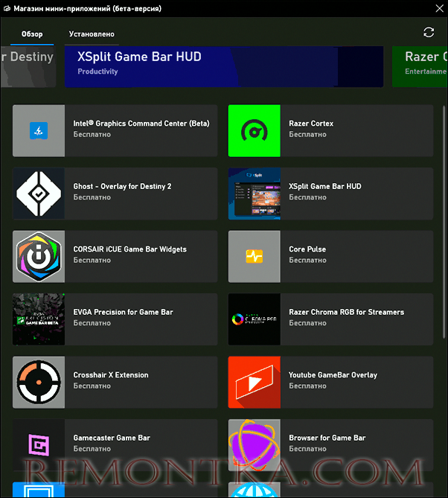Image resolution: width=448 pixels, height=498 pixels.
Task: Select the Crosshair X Extension icon
Action: (x=39, y=383)
